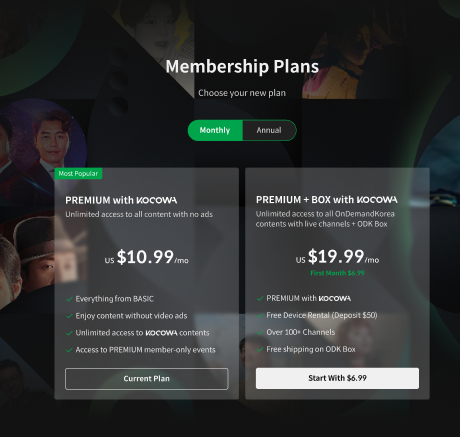Viewport: 460px width, 437px height.
Task: Click the checkmark beside PREMIUM with KOCOWA feature
Action: [x=260, y=298]
